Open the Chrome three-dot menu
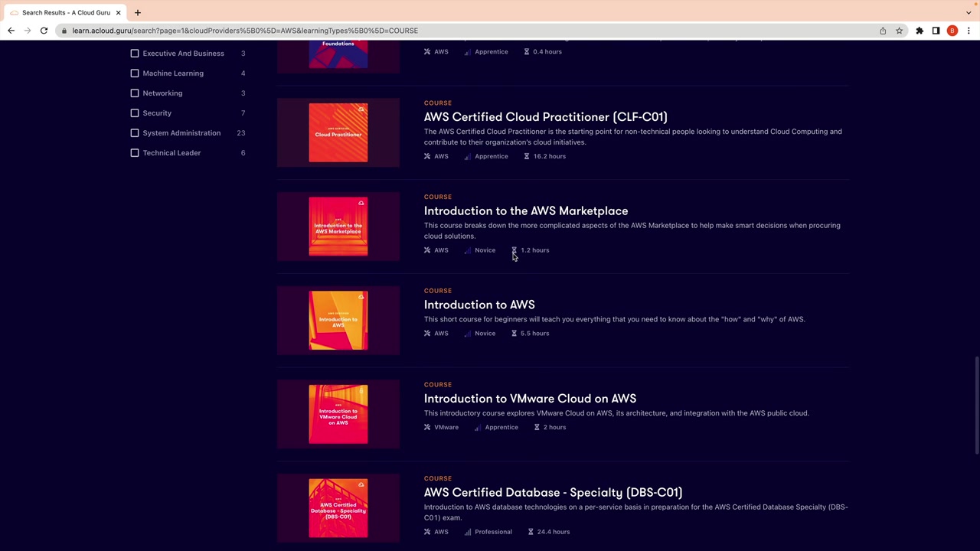This screenshot has height=551, width=980. 969,31
